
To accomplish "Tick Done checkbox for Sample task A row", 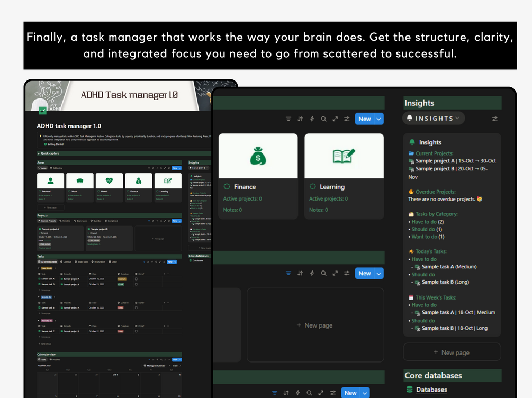I will (x=136, y=279).
